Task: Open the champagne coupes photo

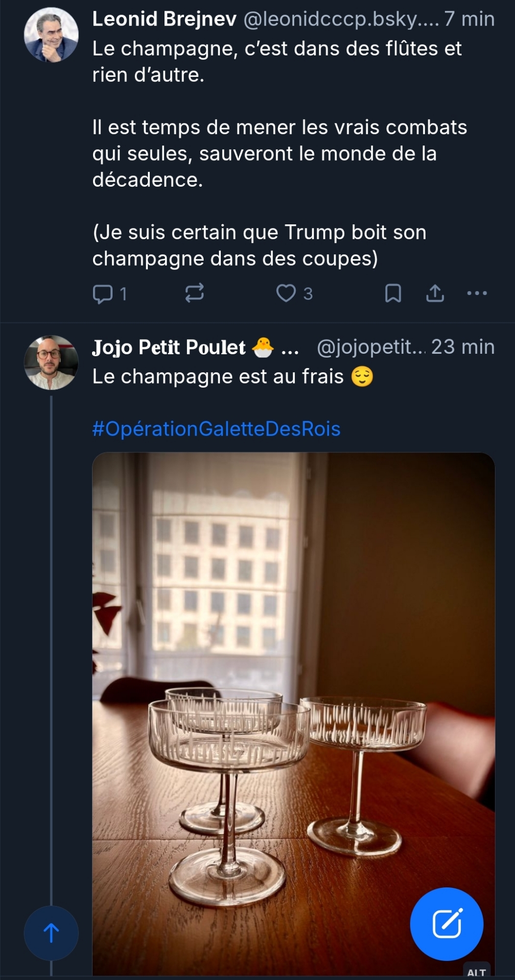Action: pyautogui.click(x=293, y=686)
